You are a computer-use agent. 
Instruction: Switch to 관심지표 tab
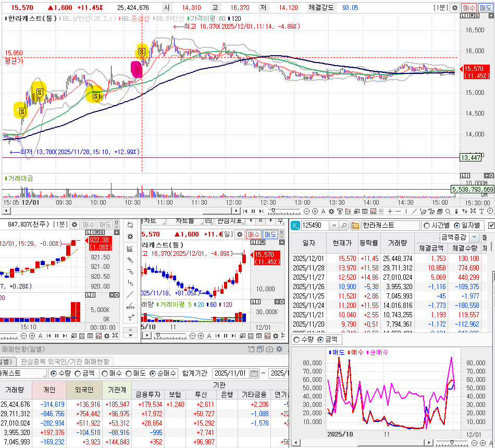click(x=229, y=221)
